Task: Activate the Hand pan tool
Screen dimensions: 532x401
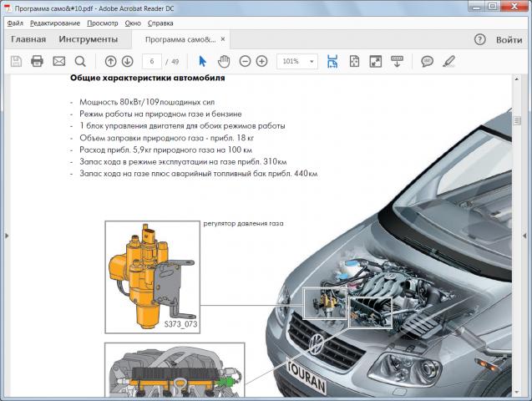Action: 224,62
